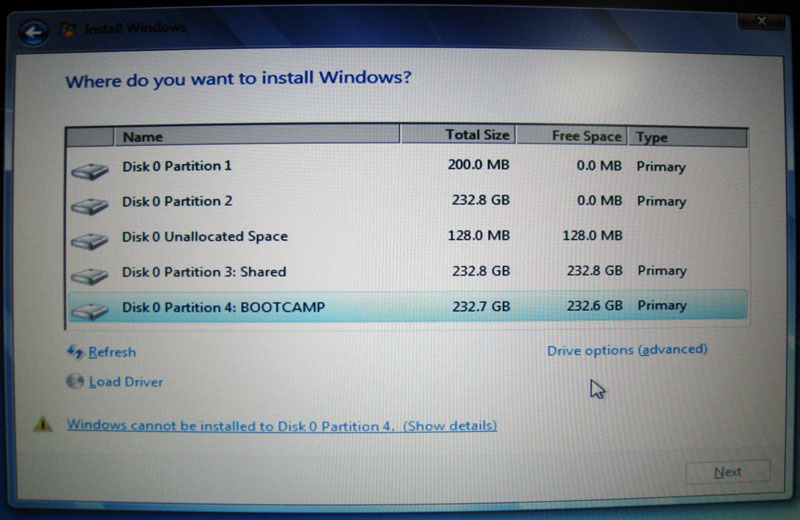
Task: Click the Windows logo in title bar
Action: (67, 29)
